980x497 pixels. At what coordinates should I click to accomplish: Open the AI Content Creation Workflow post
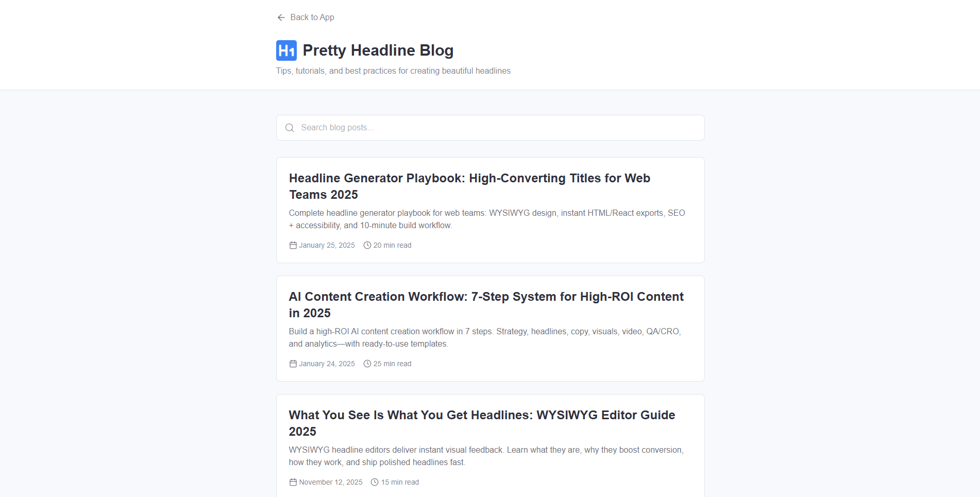point(486,304)
